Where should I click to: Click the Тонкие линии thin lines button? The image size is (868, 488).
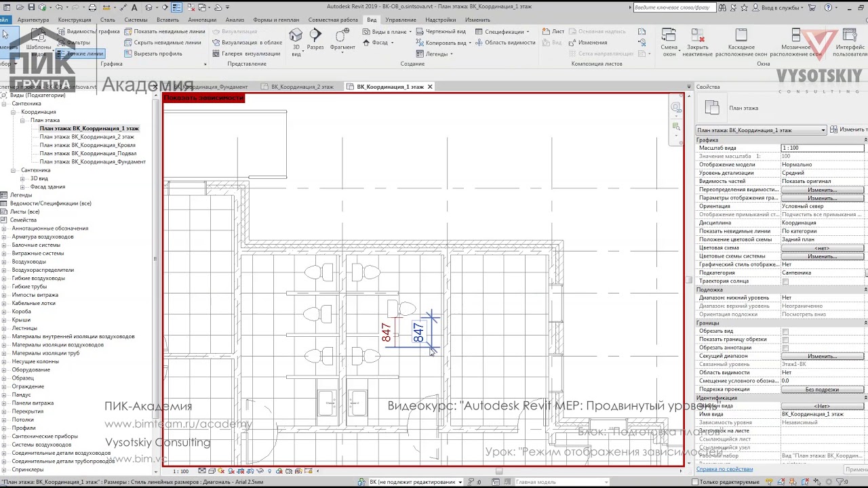click(79, 54)
